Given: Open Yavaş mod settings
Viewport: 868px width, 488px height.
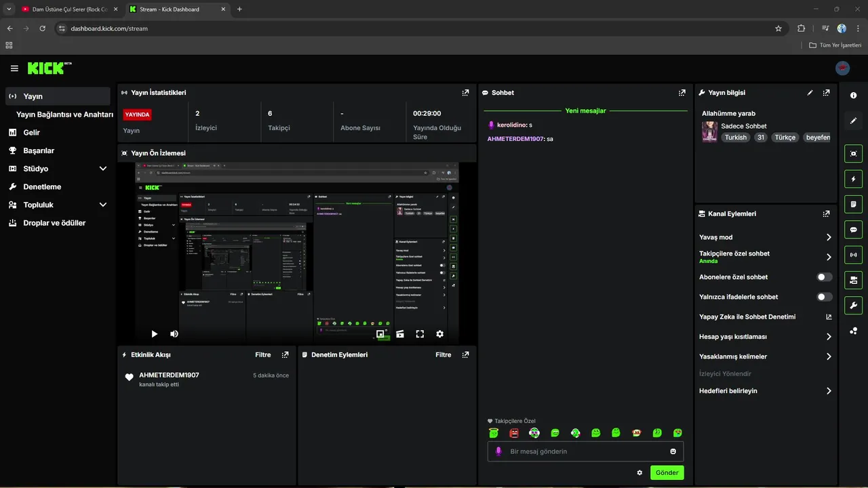Looking at the screenshot, I should tap(765, 237).
